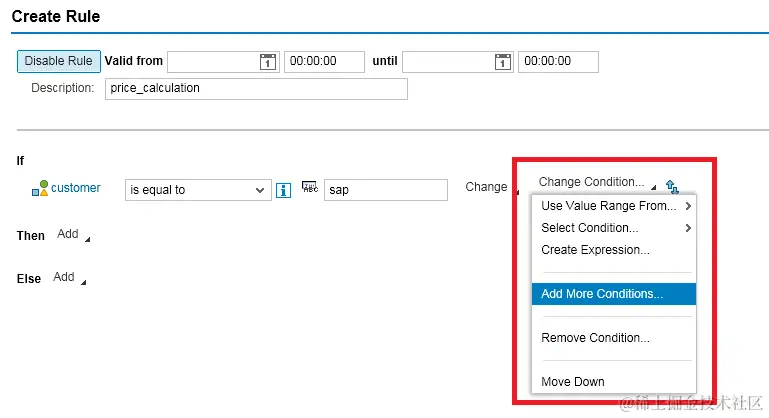Screen dimensions: 769x418
Task: Click the Description field containing price_calculation
Action: 256,89
